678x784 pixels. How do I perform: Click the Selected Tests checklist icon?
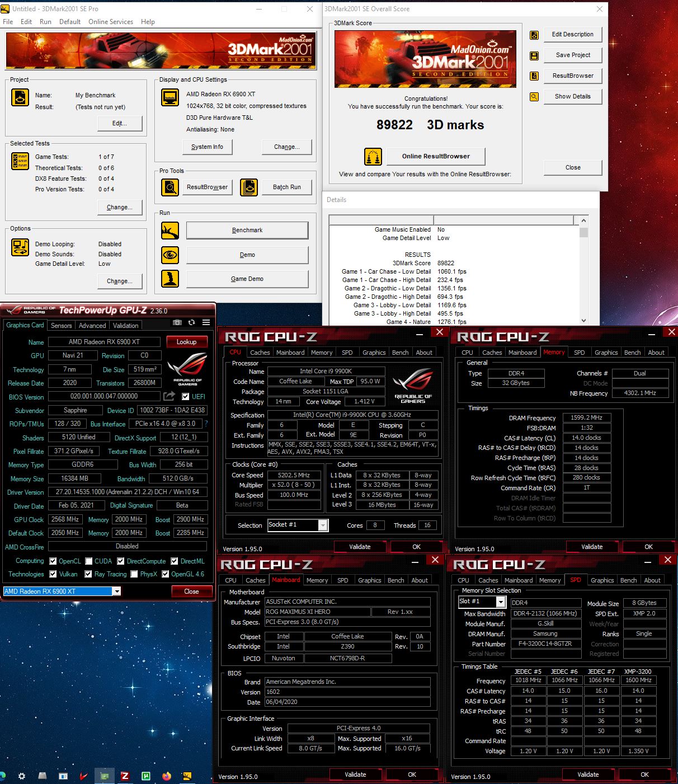tap(20, 161)
